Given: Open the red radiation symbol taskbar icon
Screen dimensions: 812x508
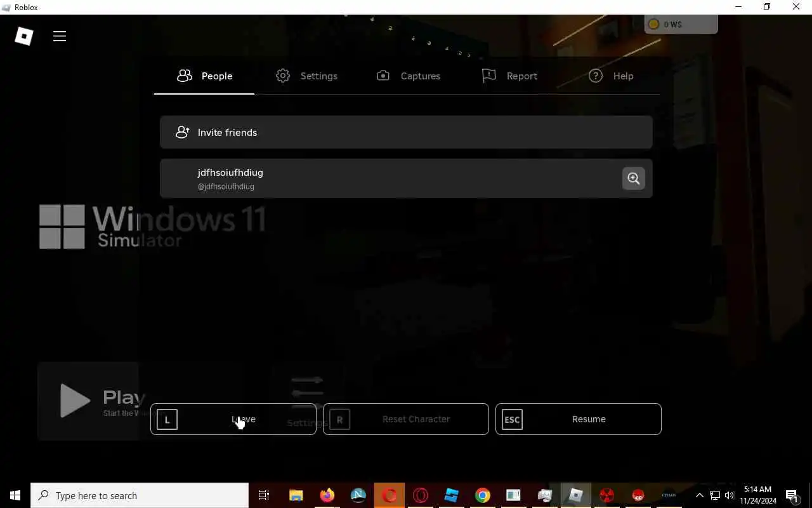Looking at the screenshot, I should [x=607, y=495].
